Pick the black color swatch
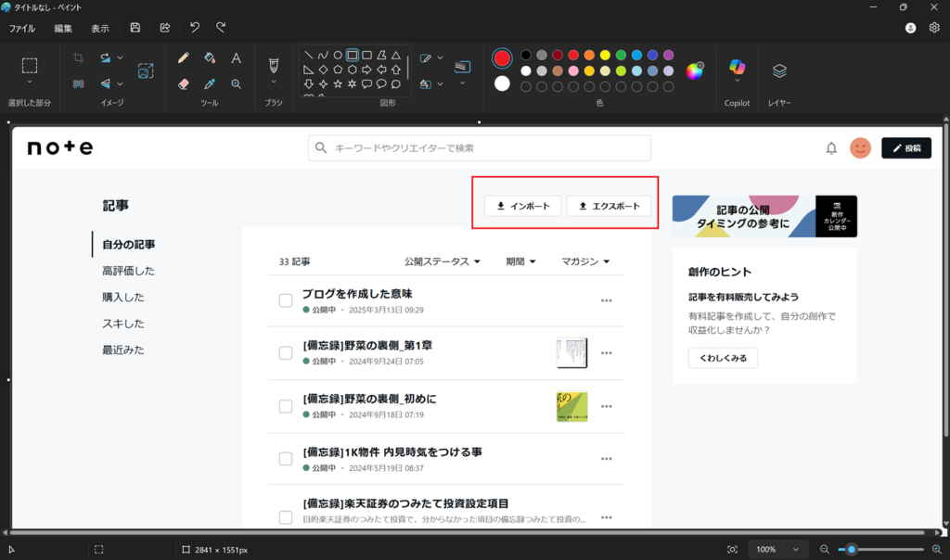This screenshot has width=950, height=560. (526, 55)
